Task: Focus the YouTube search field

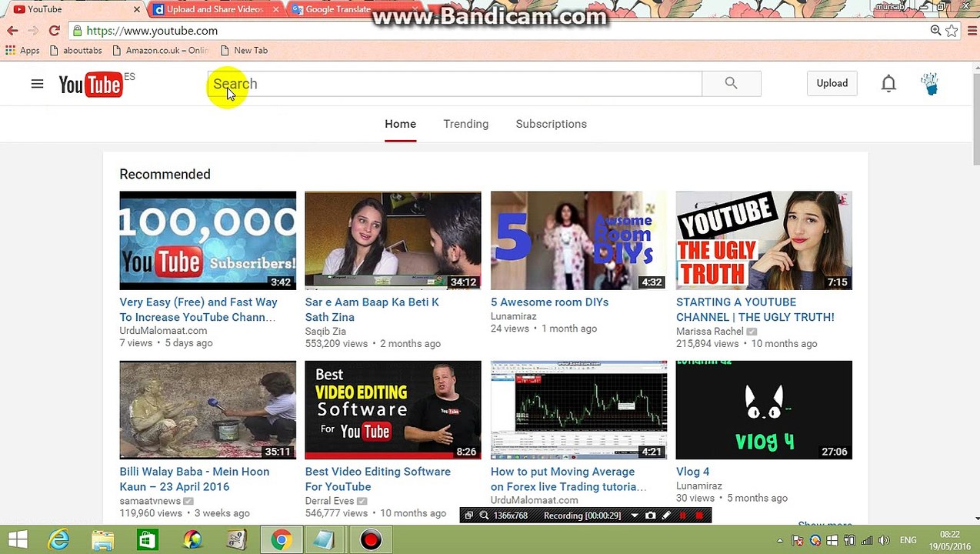Action: pyautogui.click(x=454, y=83)
